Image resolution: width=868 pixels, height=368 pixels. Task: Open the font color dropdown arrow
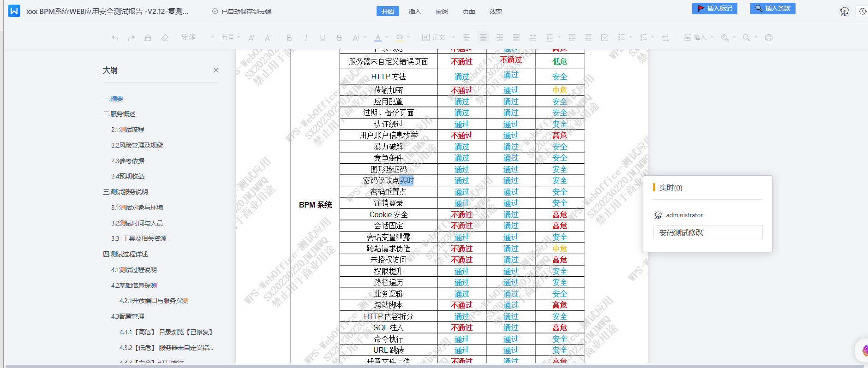pyautogui.click(x=387, y=37)
